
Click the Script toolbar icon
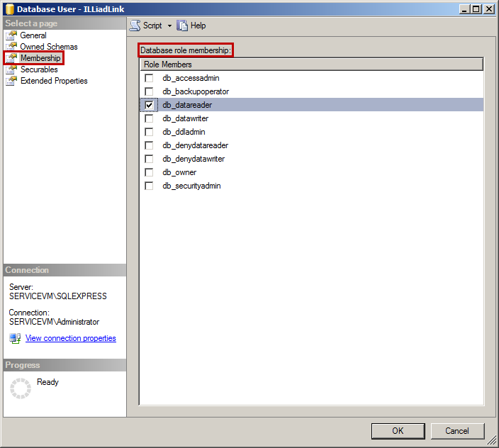[x=135, y=26]
